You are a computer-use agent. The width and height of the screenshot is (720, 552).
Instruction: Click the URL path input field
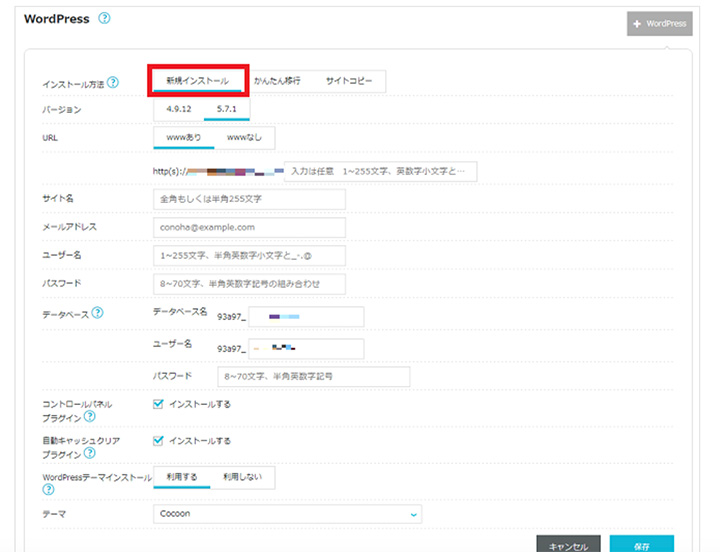380,171
